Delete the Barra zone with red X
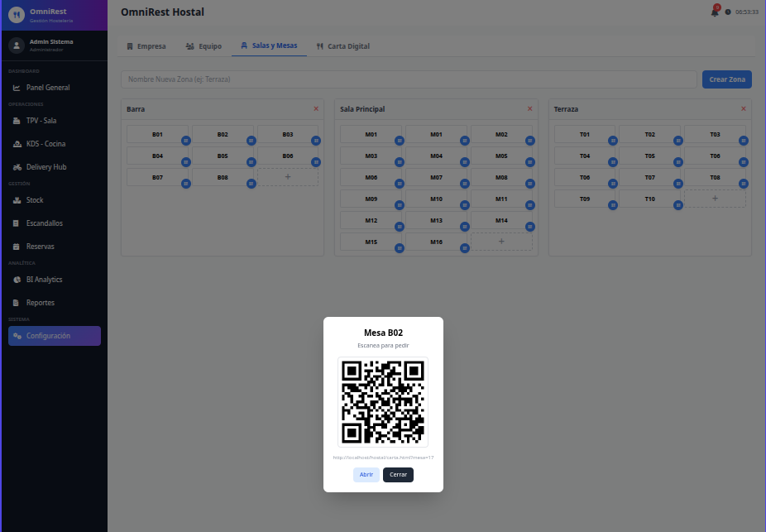 (316, 108)
